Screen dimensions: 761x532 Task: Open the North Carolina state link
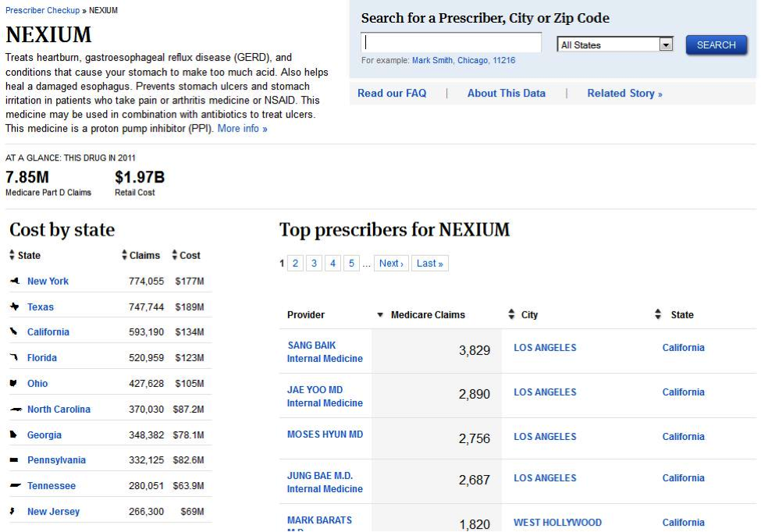point(59,410)
